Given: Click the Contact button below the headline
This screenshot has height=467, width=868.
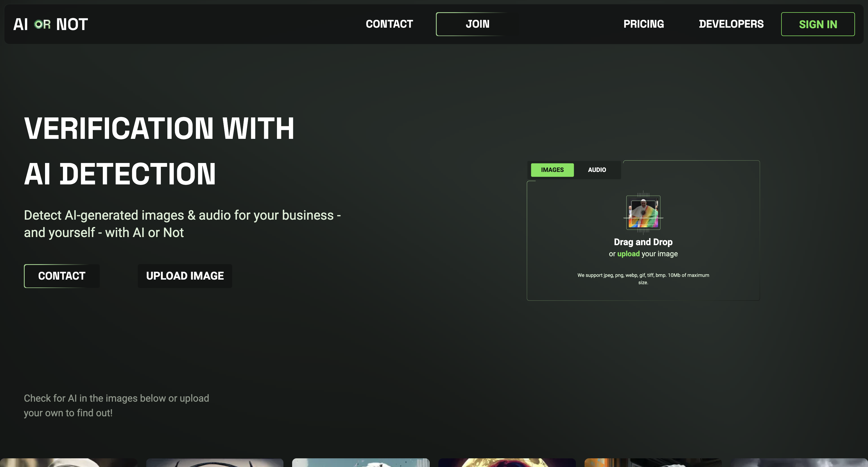Looking at the screenshot, I should click(62, 276).
